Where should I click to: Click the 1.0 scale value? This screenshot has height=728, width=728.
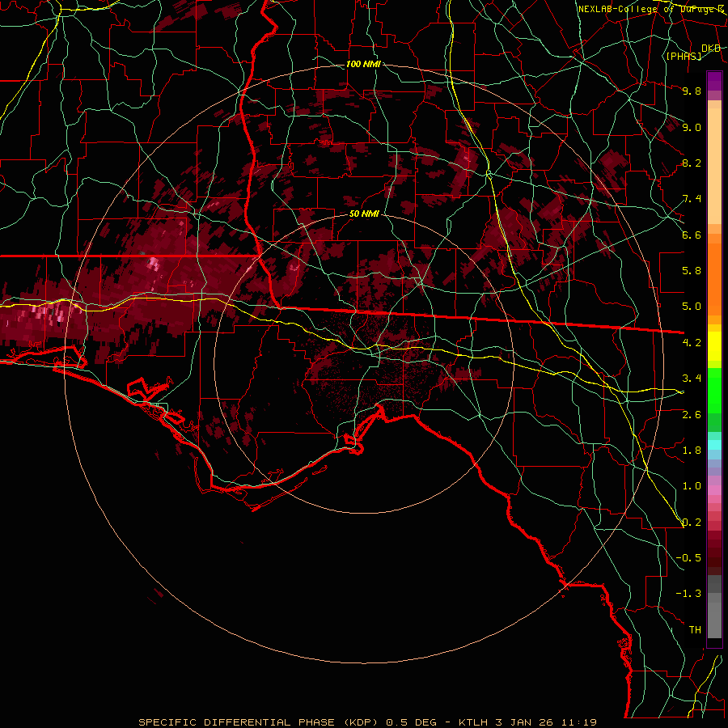(x=692, y=486)
